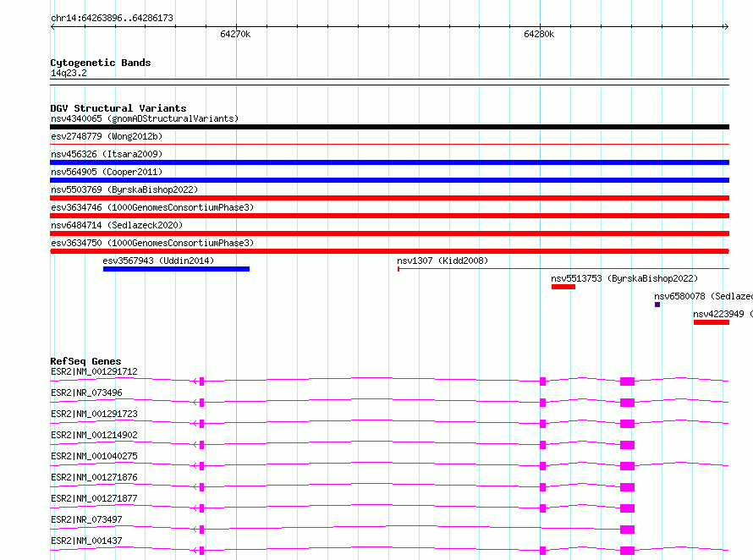Click the nsv6484714 (Sedlazeck2020) red bar

pyautogui.click(x=389, y=233)
